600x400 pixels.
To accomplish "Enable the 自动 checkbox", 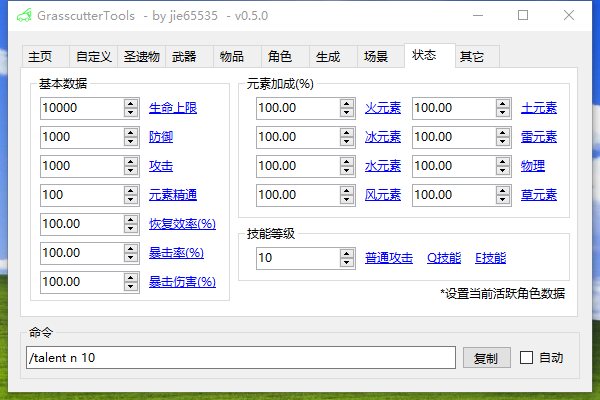I will (527, 357).
